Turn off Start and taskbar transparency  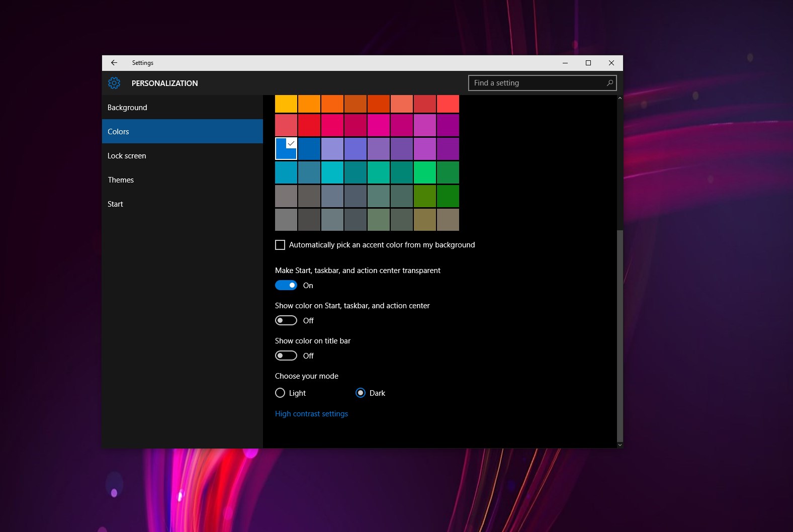coord(286,286)
